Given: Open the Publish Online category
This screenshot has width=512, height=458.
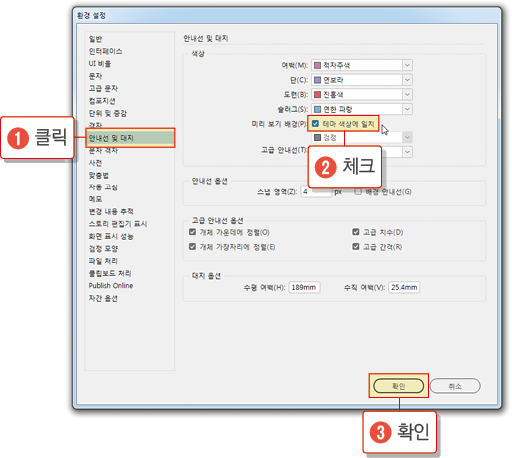Looking at the screenshot, I should (111, 286).
